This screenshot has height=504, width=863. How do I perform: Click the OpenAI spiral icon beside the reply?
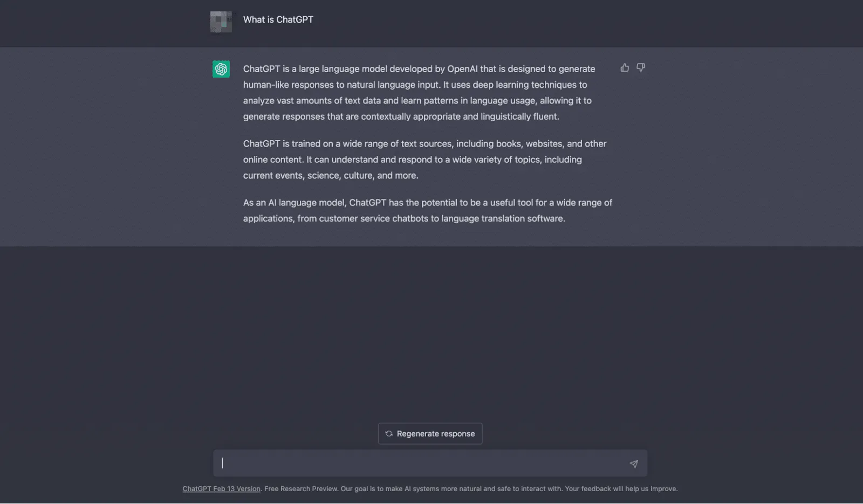point(221,69)
